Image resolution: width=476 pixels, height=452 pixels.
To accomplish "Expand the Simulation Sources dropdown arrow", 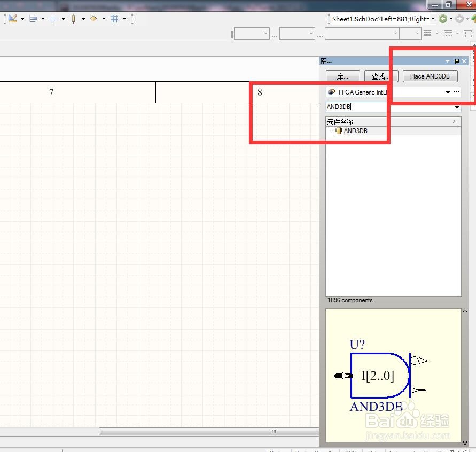I will point(104,19).
